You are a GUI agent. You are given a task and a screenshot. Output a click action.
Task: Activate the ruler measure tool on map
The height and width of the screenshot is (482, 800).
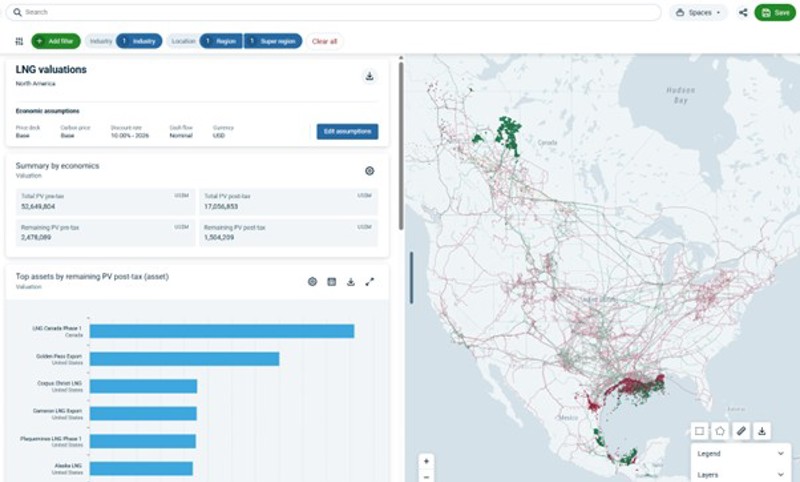pyautogui.click(x=741, y=431)
